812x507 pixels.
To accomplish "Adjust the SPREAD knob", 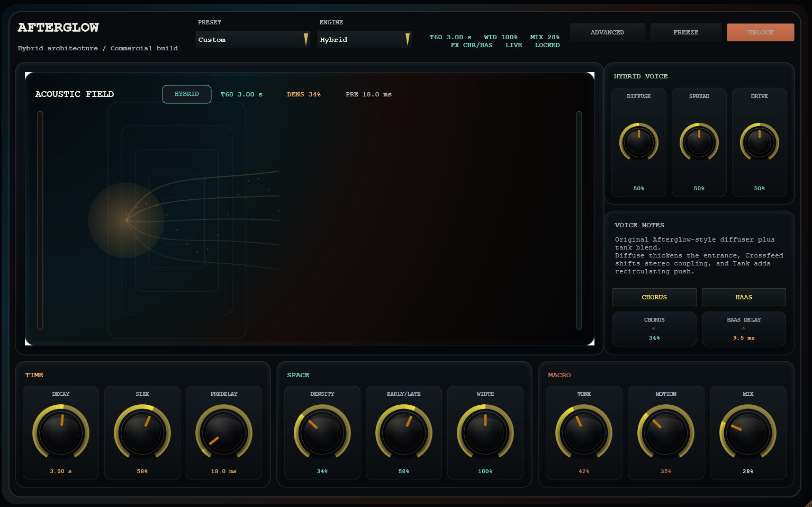I will click(699, 142).
